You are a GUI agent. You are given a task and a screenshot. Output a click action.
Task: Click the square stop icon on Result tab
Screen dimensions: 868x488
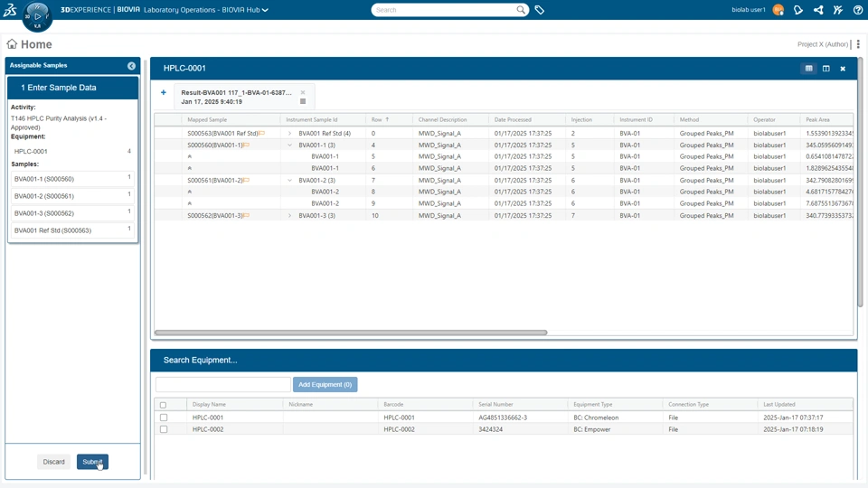coord(303,101)
